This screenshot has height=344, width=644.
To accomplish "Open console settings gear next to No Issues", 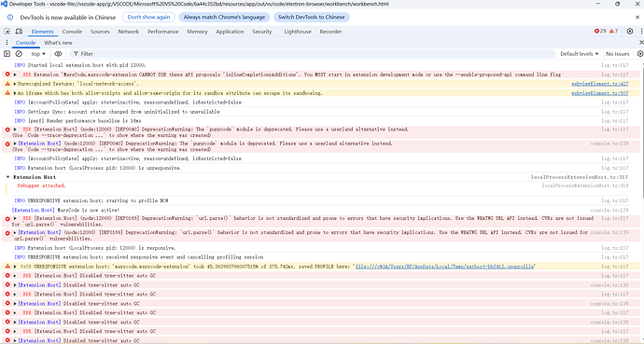I will tap(640, 54).
